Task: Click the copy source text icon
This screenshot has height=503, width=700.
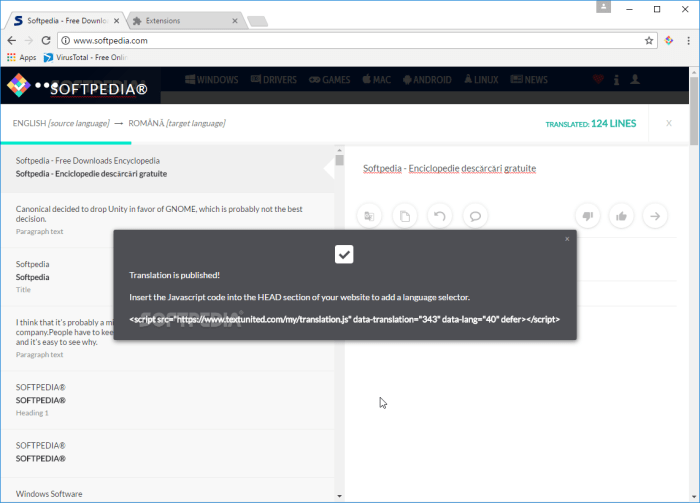Action: [x=404, y=216]
